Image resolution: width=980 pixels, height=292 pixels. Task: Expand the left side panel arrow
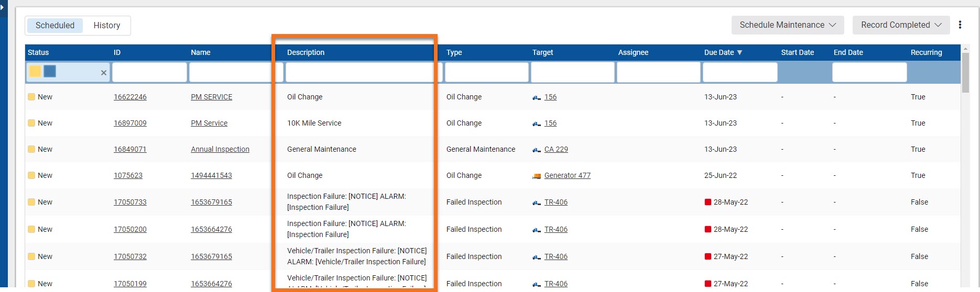pyautogui.click(x=3, y=7)
